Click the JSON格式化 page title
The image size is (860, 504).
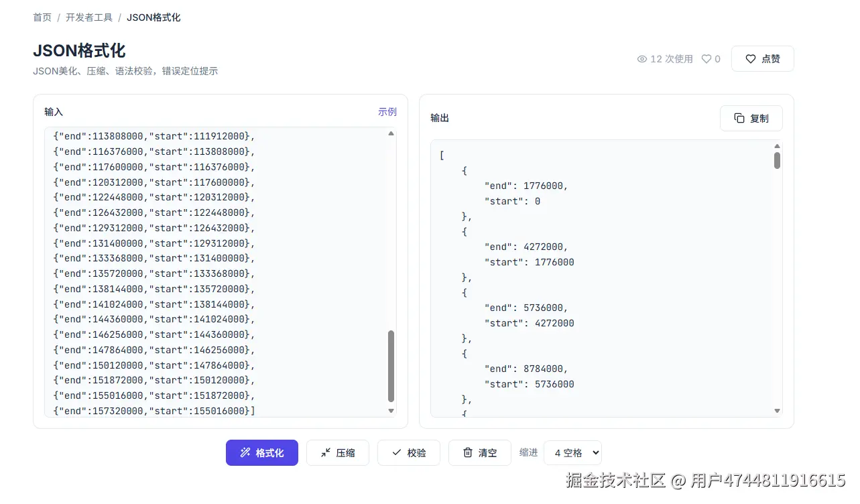coord(79,51)
